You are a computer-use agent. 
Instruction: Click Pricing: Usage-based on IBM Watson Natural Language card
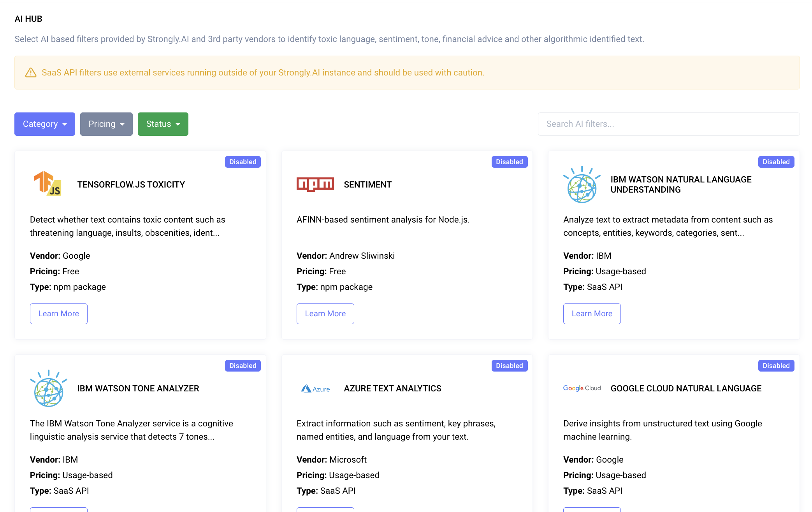(x=605, y=271)
